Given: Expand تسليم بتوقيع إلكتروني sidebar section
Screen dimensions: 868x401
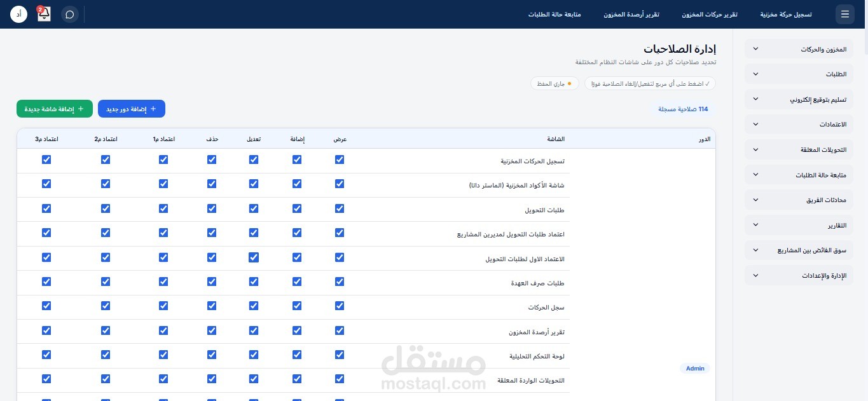Looking at the screenshot, I should coord(798,99).
